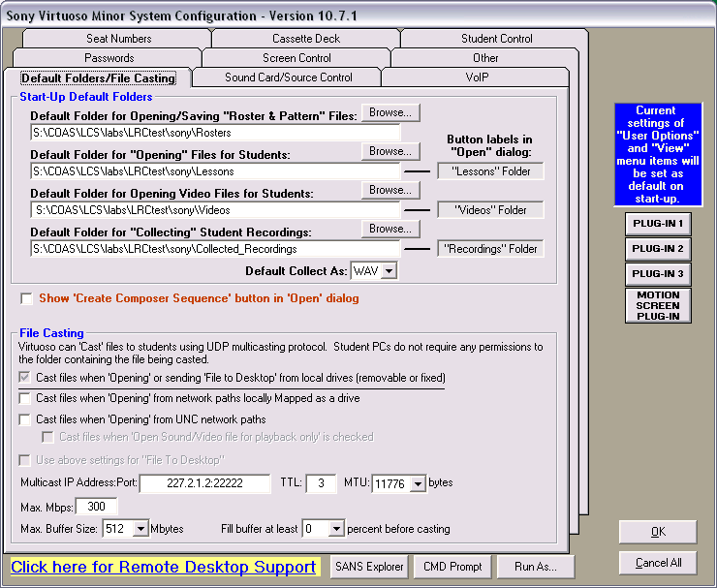Browse for Roster & Pattern default folder
This screenshot has width=717, height=588.
[390, 113]
